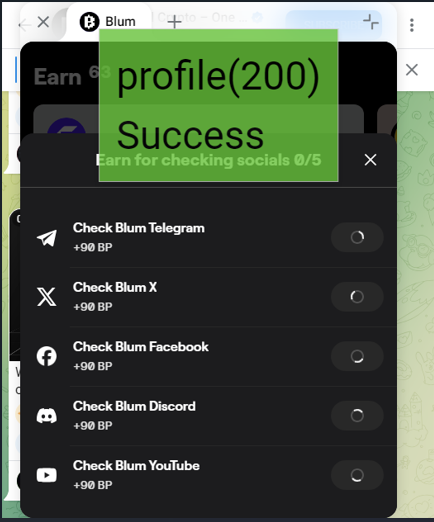434x522 pixels.
Task: Click the Check Blum Facebook action button
Action: pyautogui.click(x=357, y=356)
